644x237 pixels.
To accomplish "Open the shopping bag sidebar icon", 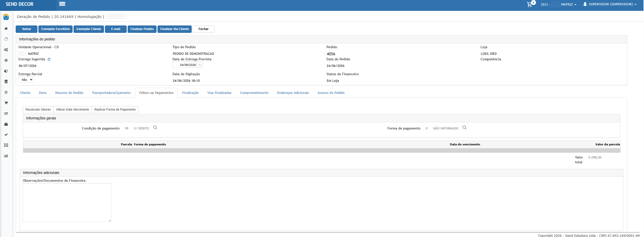I will tap(6, 124).
